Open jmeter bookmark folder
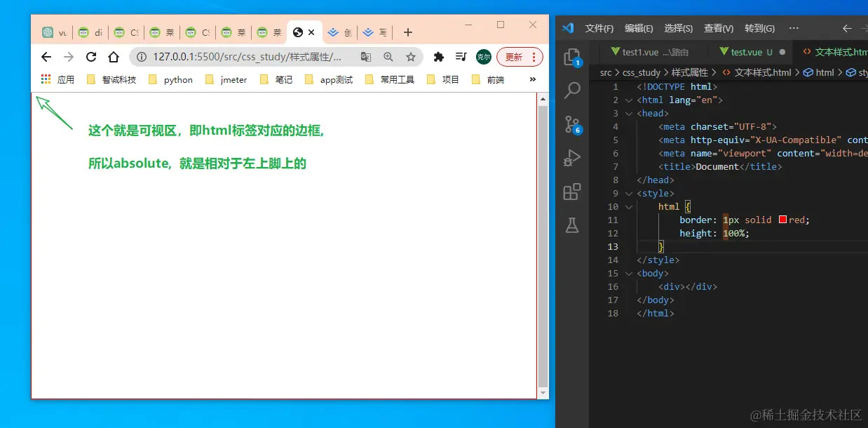The width and height of the screenshot is (868, 428). 226,79
